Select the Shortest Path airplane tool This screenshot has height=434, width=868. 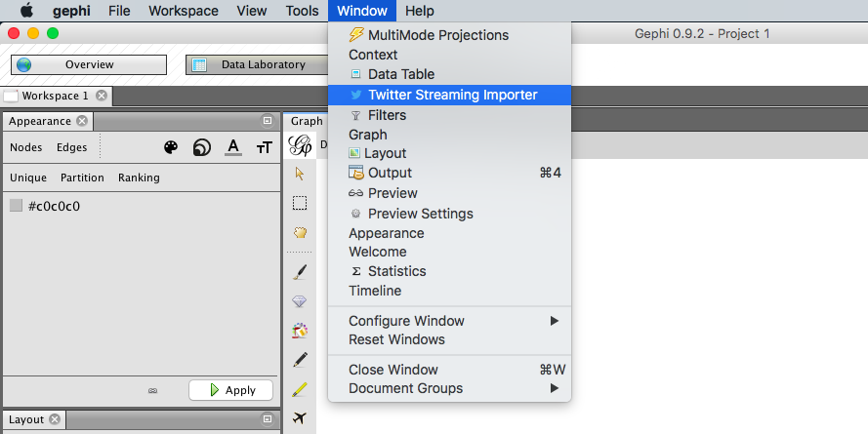click(300, 418)
